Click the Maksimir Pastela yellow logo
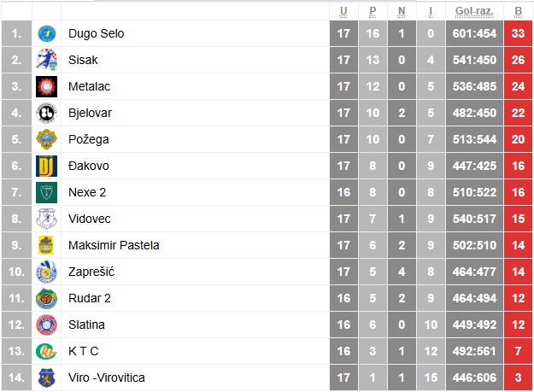This screenshot has width=534, height=392. [x=46, y=245]
